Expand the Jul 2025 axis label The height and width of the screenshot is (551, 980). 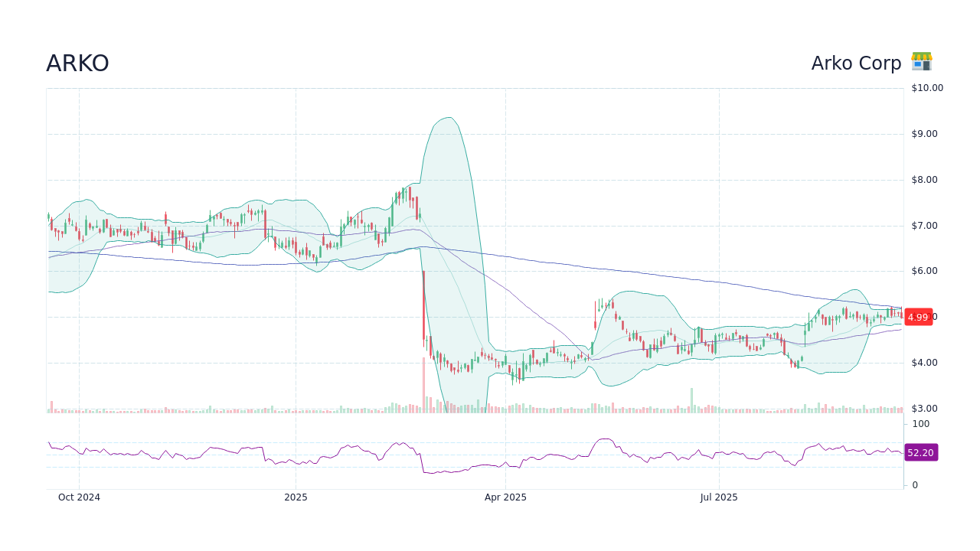point(718,497)
